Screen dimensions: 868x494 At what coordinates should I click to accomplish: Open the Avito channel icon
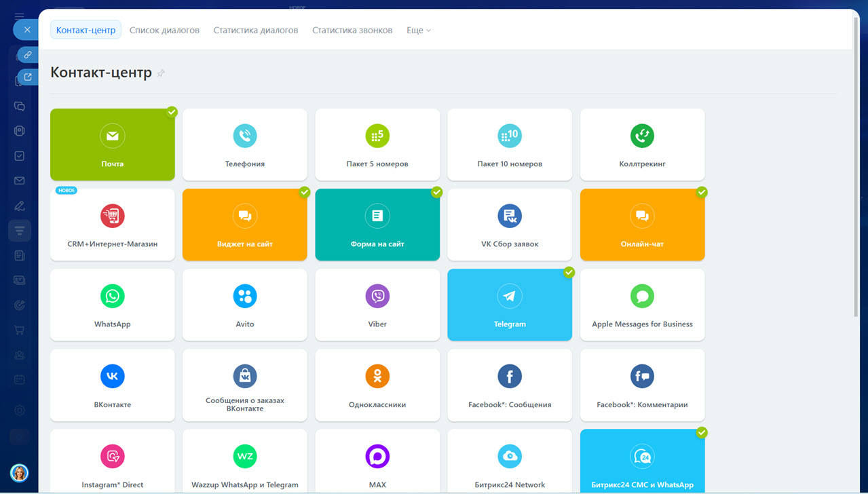245,297
